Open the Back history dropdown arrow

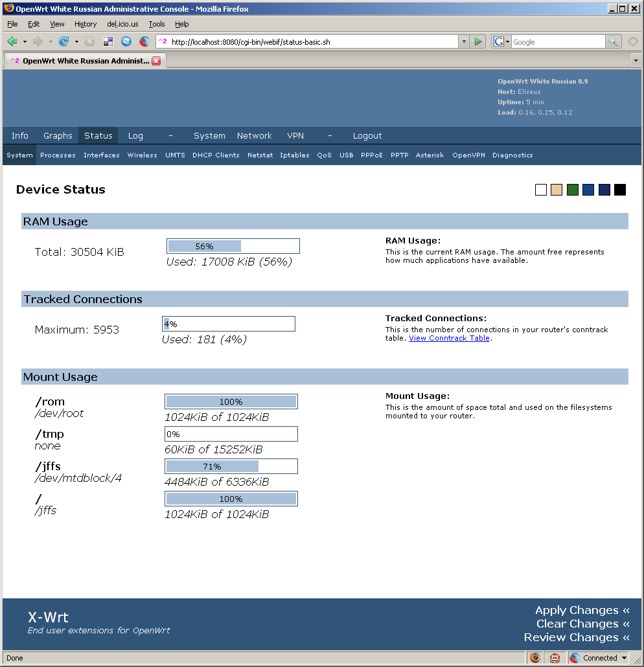click(25, 41)
